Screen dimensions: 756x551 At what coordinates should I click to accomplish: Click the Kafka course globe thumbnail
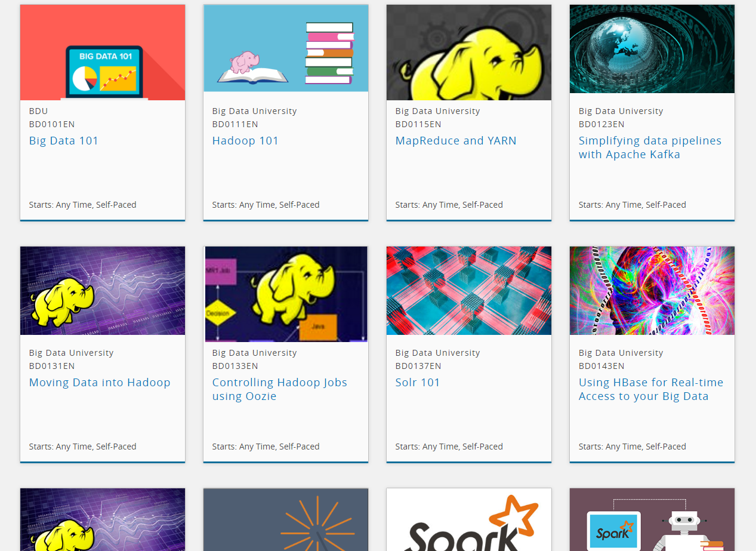[652, 49]
